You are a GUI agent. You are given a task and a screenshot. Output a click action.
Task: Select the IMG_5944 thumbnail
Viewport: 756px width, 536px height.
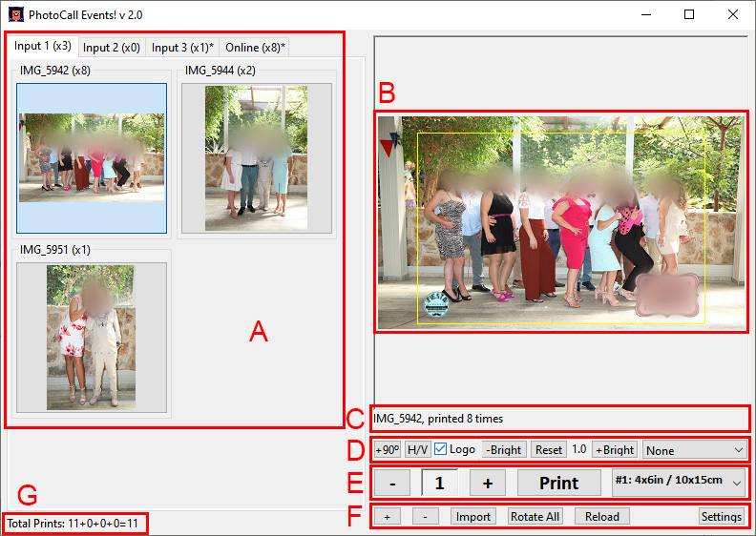coord(256,157)
